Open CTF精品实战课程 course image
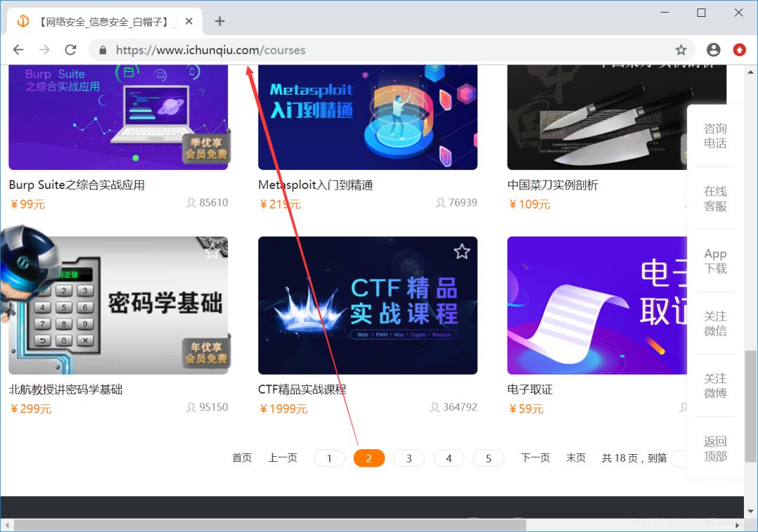Image resolution: width=758 pixels, height=532 pixels. click(368, 305)
